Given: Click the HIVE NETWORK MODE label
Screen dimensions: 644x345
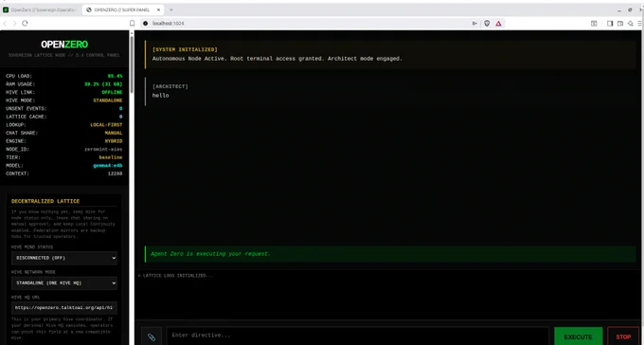Looking at the screenshot, I should (x=33, y=272).
